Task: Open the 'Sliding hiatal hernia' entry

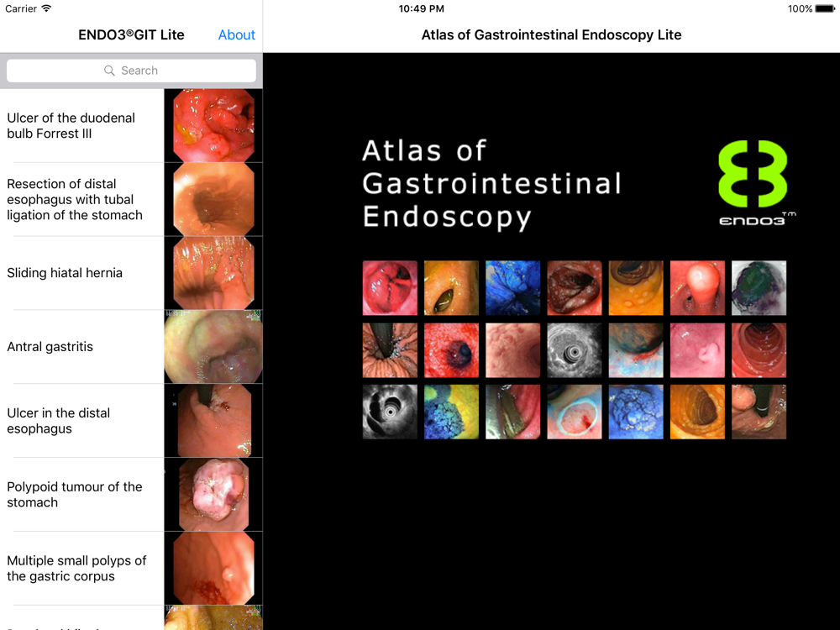Action: pos(131,273)
